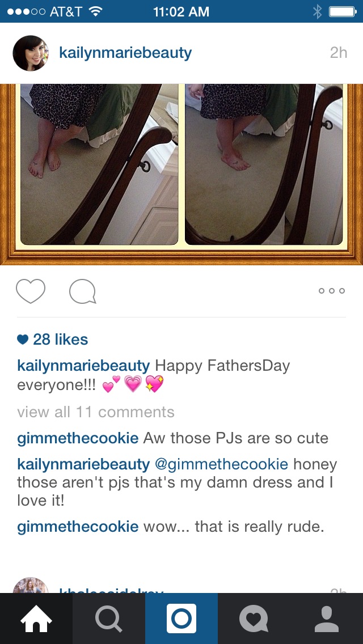Tap the small blue heart beside 28 likes
The image size is (363, 644).
23,340
